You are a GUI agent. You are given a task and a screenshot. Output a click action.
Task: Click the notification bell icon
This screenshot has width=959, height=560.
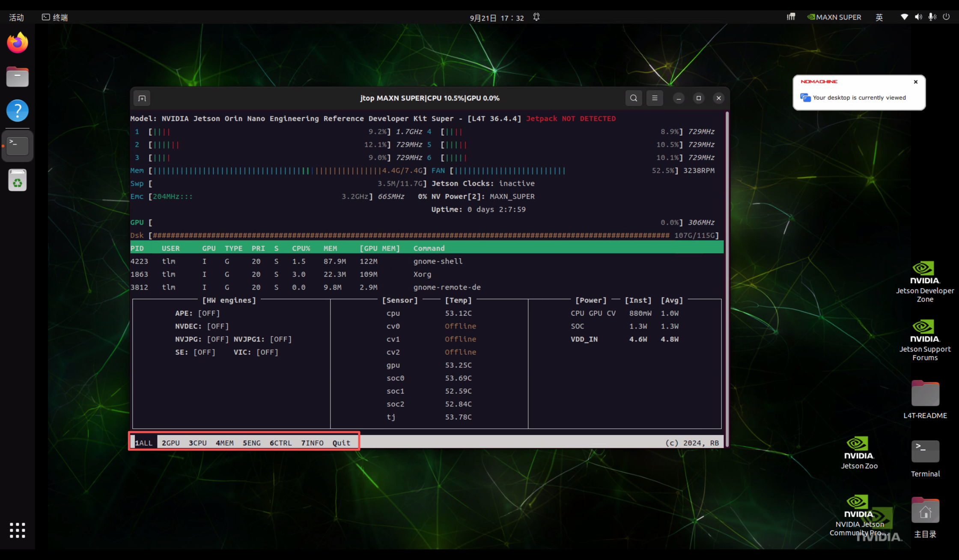(536, 17)
